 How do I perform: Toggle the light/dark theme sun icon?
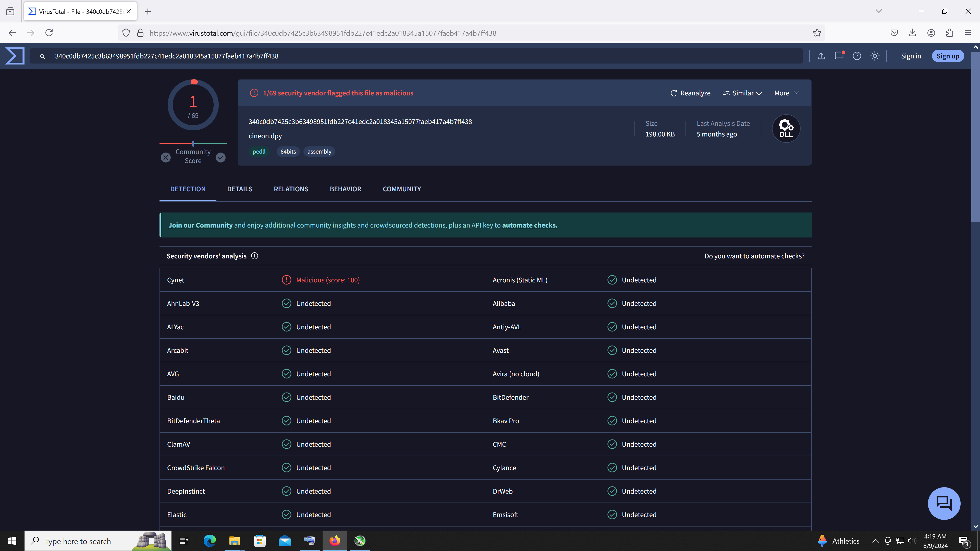875,56
